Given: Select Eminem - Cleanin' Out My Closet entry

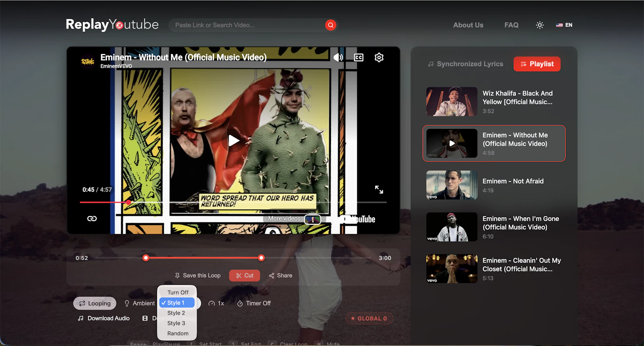Looking at the screenshot, I should tap(494, 269).
